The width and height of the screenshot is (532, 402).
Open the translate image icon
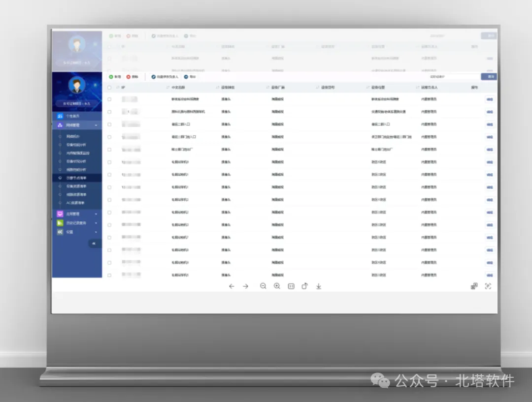click(474, 286)
